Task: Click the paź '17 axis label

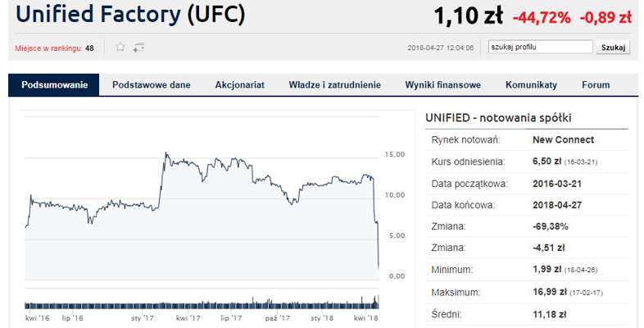Action: tap(277, 318)
